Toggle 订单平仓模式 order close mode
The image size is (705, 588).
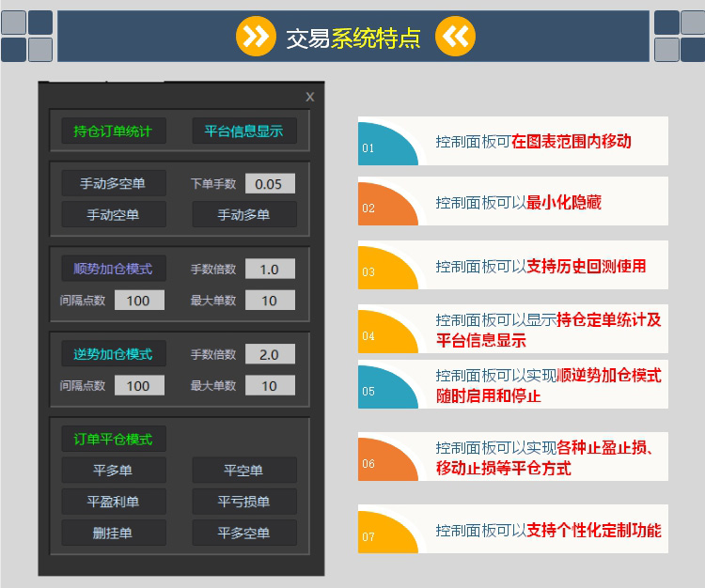point(114,439)
